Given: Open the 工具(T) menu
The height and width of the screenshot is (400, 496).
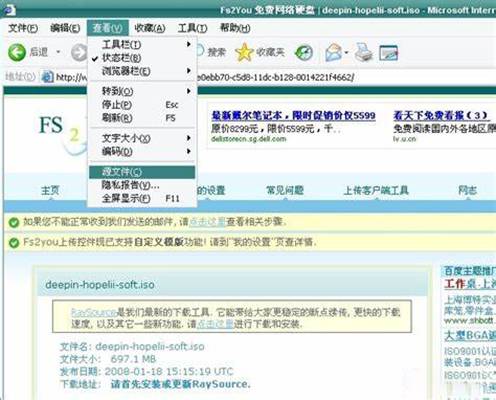Looking at the screenshot, I should [192, 28].
